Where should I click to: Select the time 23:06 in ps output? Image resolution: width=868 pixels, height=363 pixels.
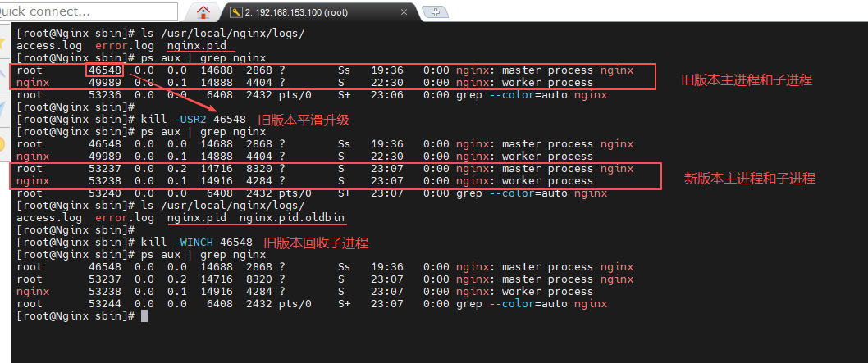coord(387,94)
